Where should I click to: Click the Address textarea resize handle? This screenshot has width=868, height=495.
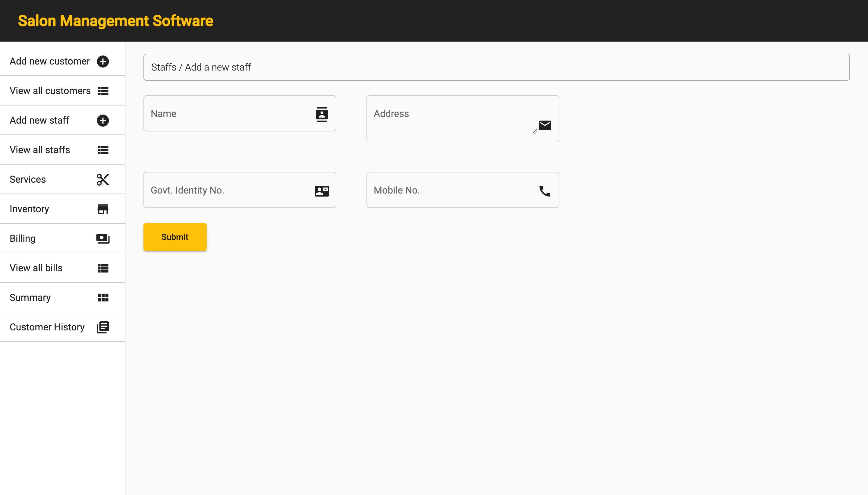coord(535,131)
